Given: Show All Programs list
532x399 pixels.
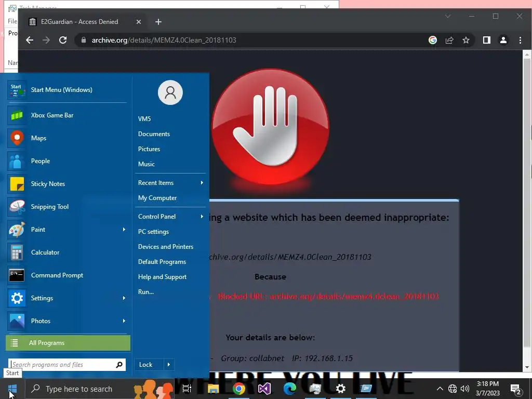Looking at the screenshot, I should click(x=68, y=343).
